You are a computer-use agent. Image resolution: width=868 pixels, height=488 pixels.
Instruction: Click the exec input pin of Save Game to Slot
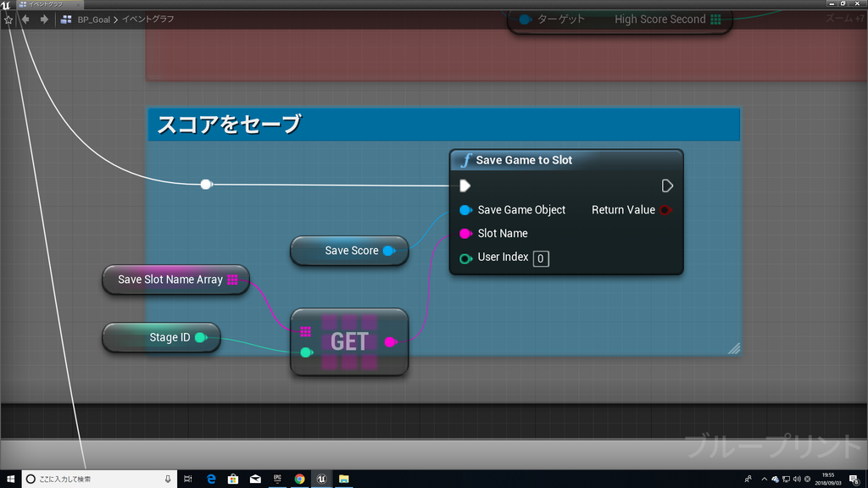pyautogui.click(x=465, y=186)
